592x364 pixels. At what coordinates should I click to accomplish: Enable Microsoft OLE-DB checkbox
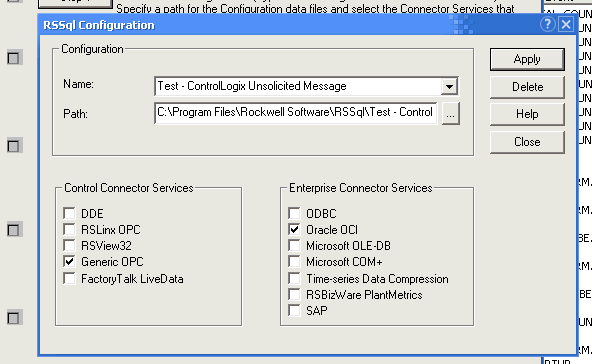(x=294, y=245)
